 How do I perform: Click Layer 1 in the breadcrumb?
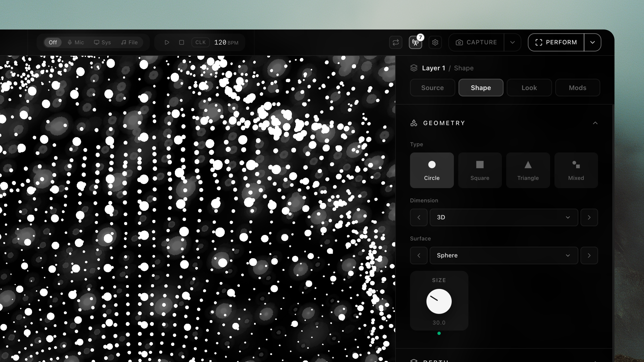pyautogui.click(x=434, y=68)
